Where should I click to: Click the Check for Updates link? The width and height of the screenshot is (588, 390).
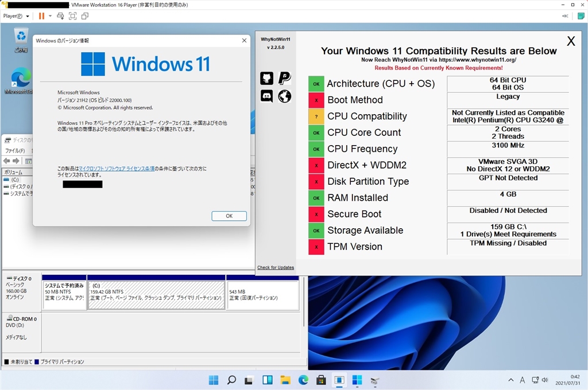276,267
